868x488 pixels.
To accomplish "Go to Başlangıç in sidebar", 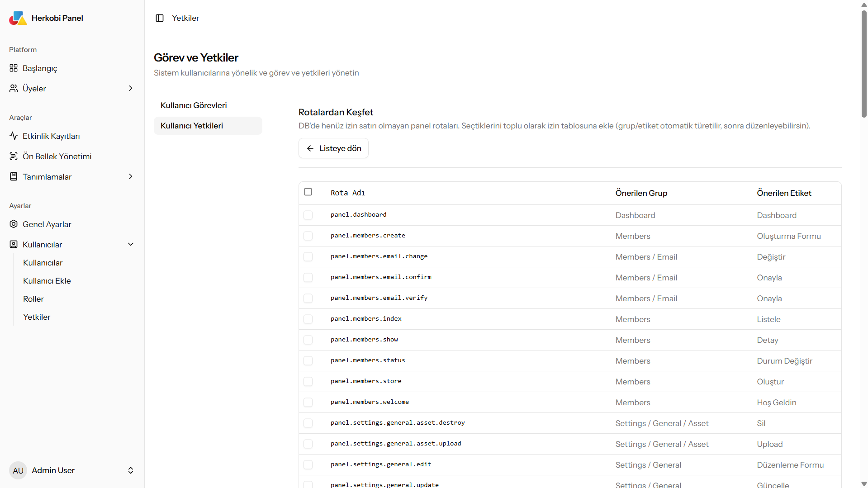I will coord(72,68).
